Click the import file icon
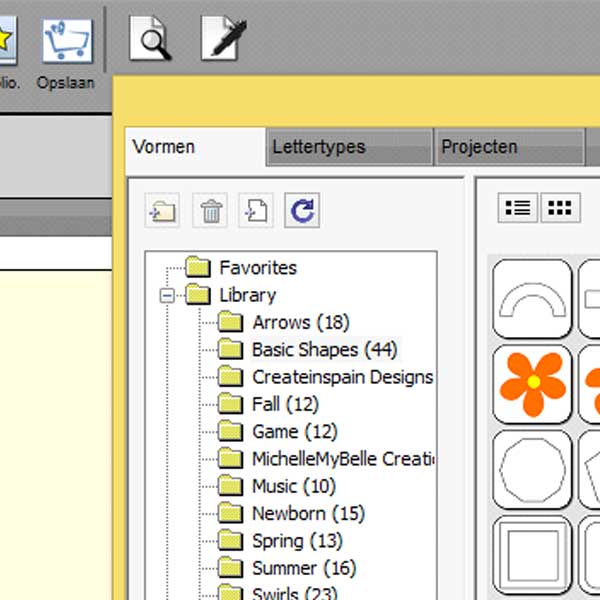600x600 pixels. 256,210
